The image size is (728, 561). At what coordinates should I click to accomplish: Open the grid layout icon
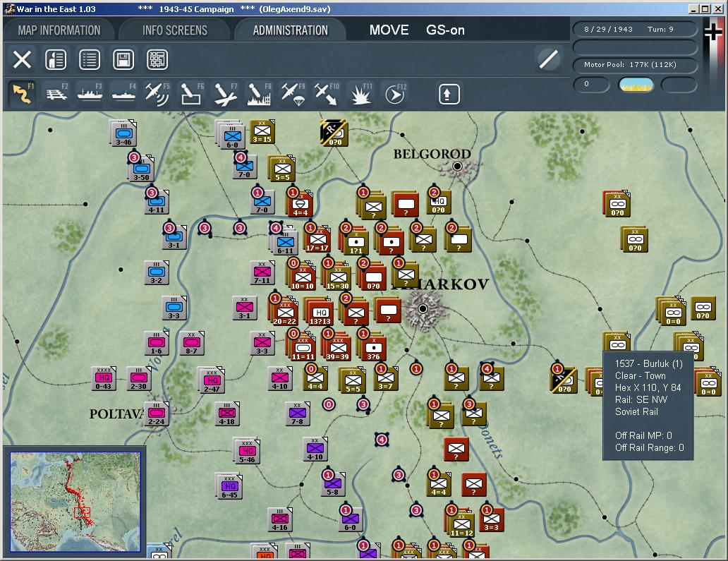click(x=157, y=59)
